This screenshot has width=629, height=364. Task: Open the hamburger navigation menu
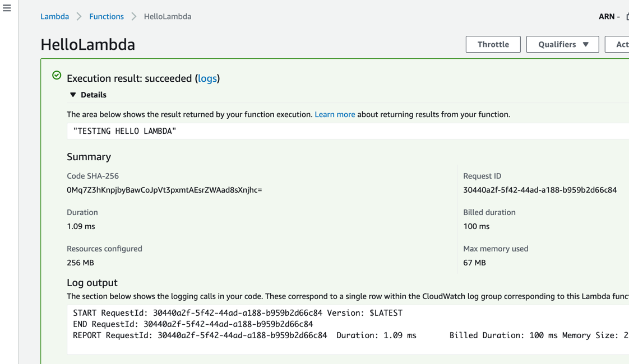[x=7, y=8]
